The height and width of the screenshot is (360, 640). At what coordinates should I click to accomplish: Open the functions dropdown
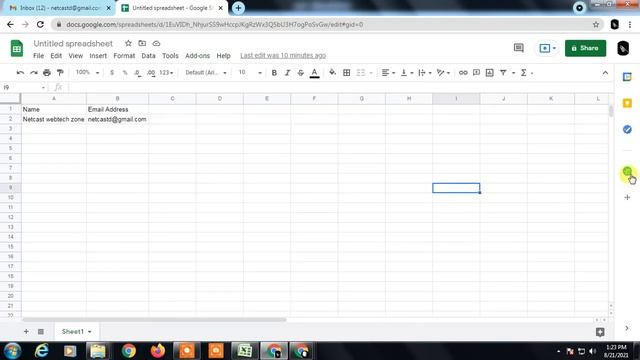pos(526,73)
